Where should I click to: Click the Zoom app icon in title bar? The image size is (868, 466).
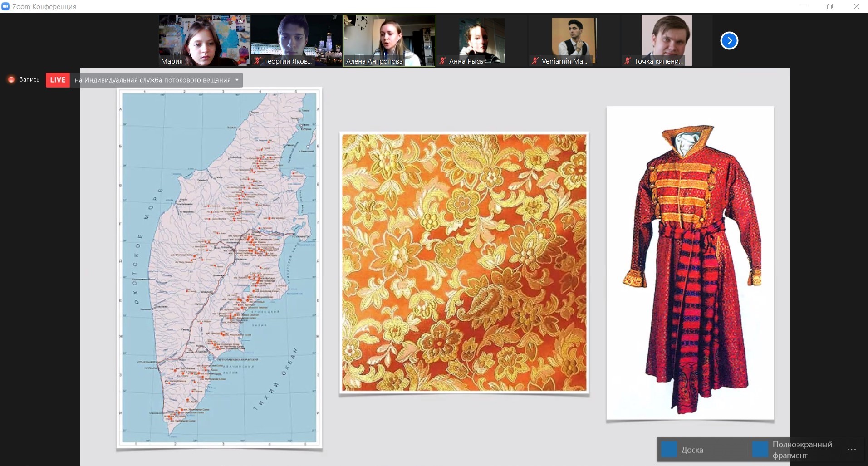(5, 6)
